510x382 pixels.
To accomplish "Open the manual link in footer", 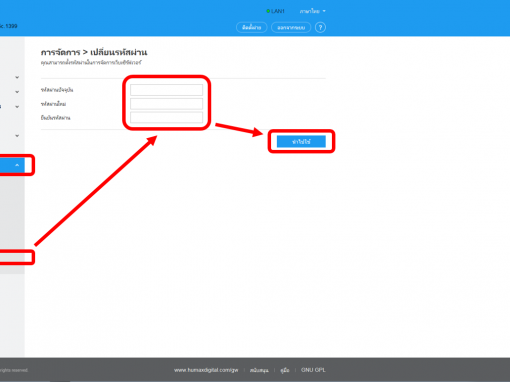I will click(285, 370).
